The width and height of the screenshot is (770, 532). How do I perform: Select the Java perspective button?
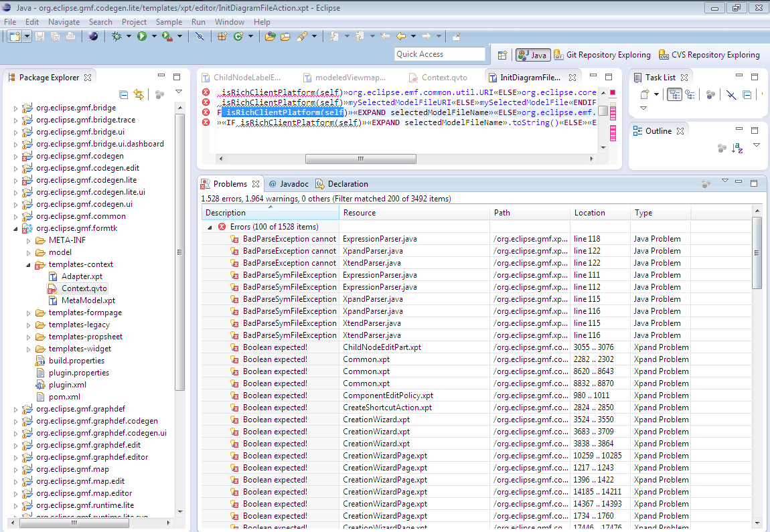532,55
